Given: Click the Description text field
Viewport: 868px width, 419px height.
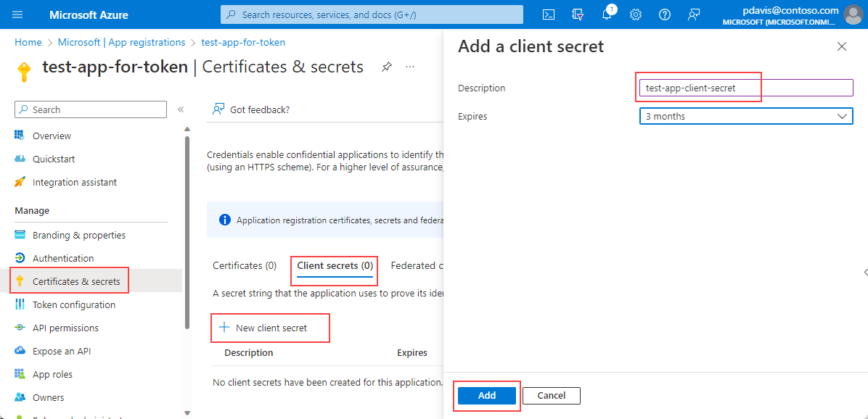Looking at the screenshot, I should coord(745,88).
